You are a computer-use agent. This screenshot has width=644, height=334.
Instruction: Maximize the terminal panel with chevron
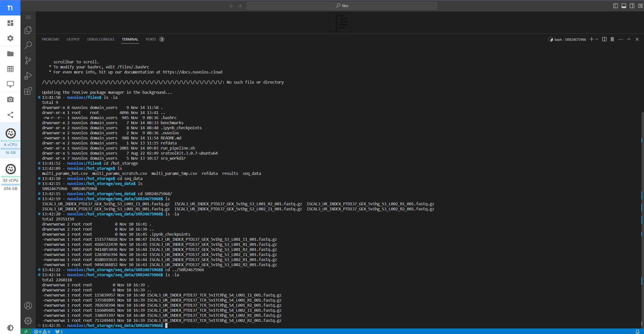tap(629, 39)
